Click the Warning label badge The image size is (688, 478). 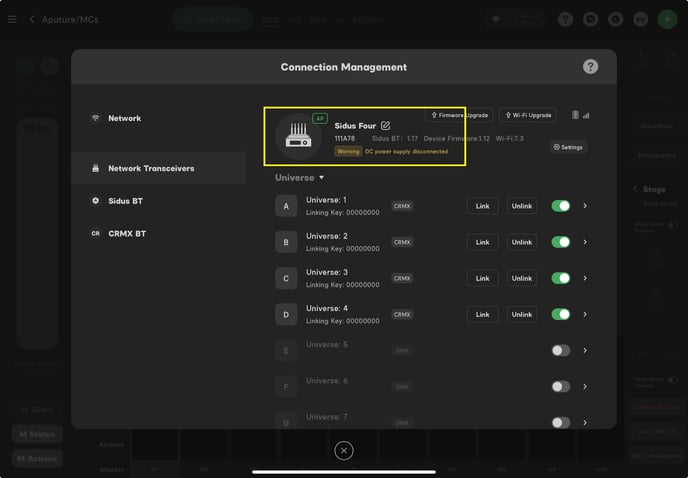pyautogui.click(x=348, y=151)
